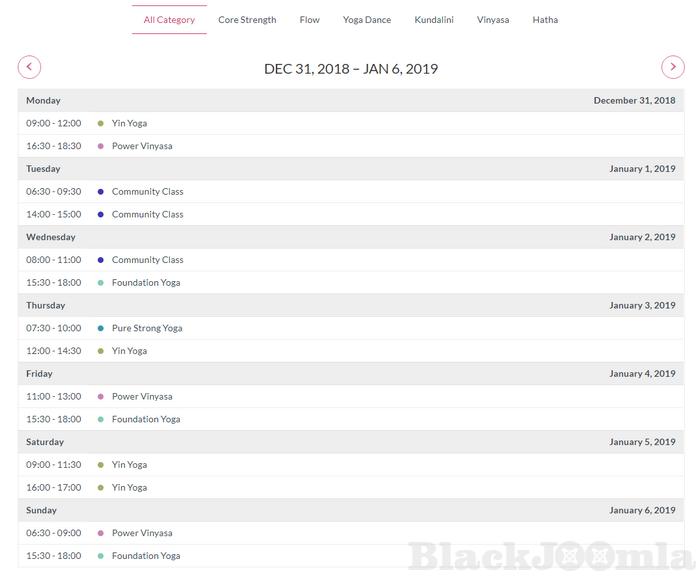Select the Vinyasa category tab
The height and width of the screenshot is (576, 700).
coord(493,20)
